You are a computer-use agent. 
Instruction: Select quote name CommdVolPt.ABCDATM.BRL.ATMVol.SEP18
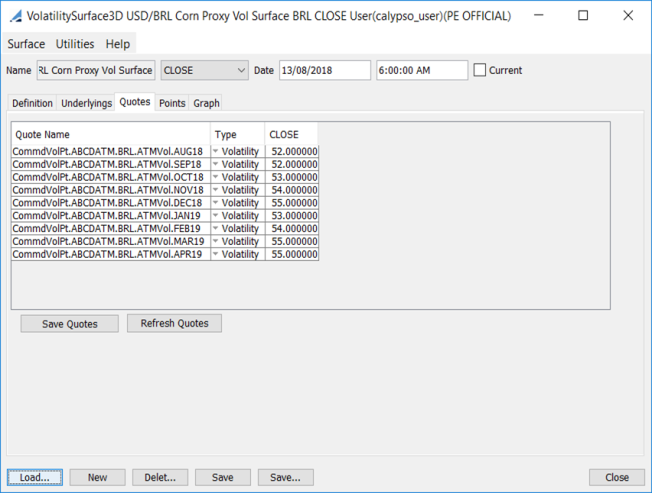point(111,164)
